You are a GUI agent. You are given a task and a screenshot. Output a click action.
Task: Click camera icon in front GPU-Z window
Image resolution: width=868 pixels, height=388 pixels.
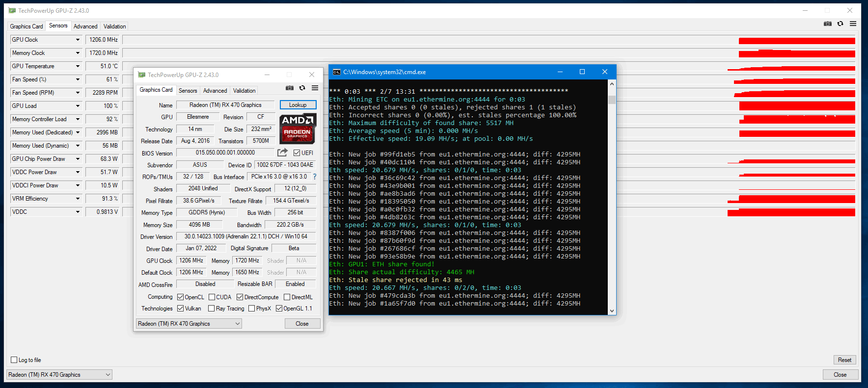click(x=290, y=88)
